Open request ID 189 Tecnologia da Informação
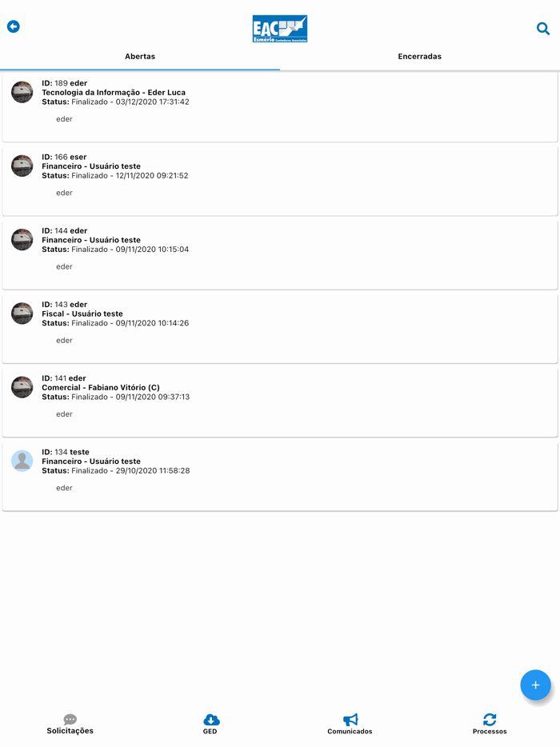The width and height of the screenshot is (560, 747). (x=280, y=107)
